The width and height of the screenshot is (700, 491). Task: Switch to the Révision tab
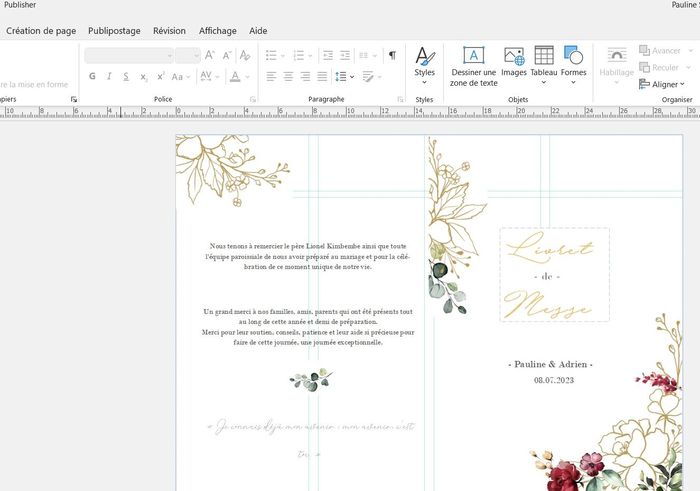click(x=169, y=31)
